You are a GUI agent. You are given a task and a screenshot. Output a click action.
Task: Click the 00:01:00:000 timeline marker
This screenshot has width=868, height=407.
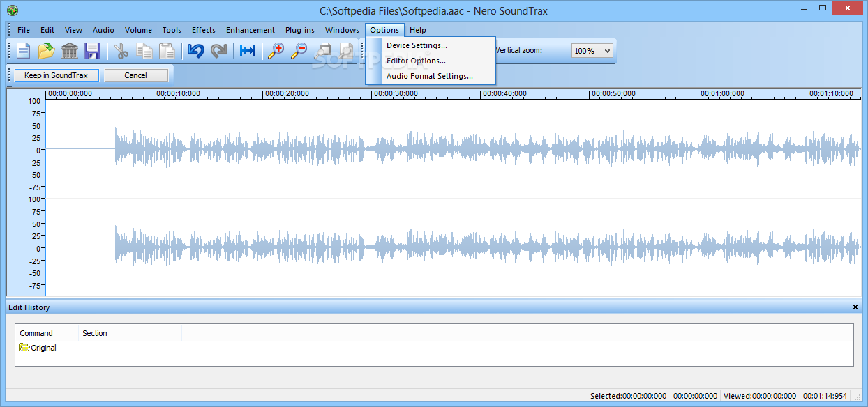[723, 93]
